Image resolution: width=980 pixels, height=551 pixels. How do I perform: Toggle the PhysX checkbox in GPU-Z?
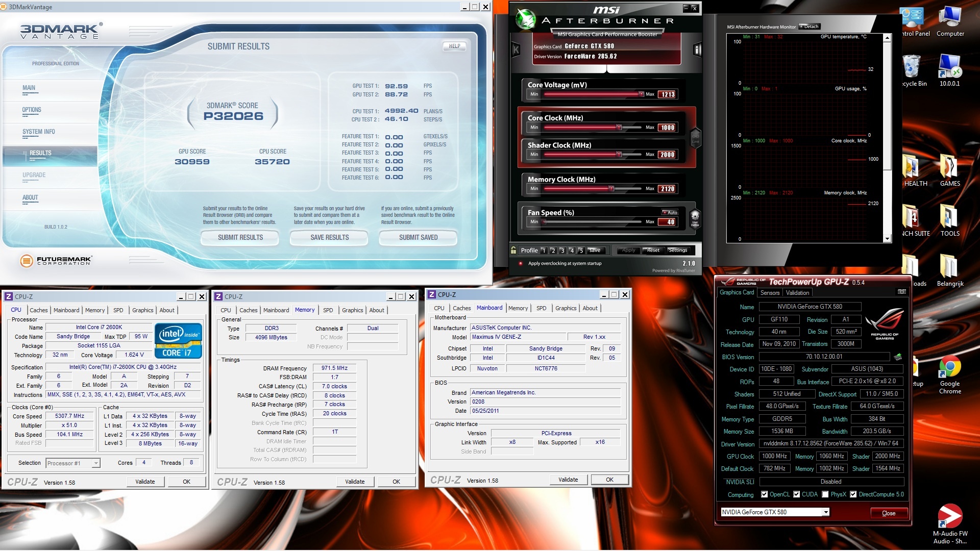pyautogui.click(x=825, y=494)
